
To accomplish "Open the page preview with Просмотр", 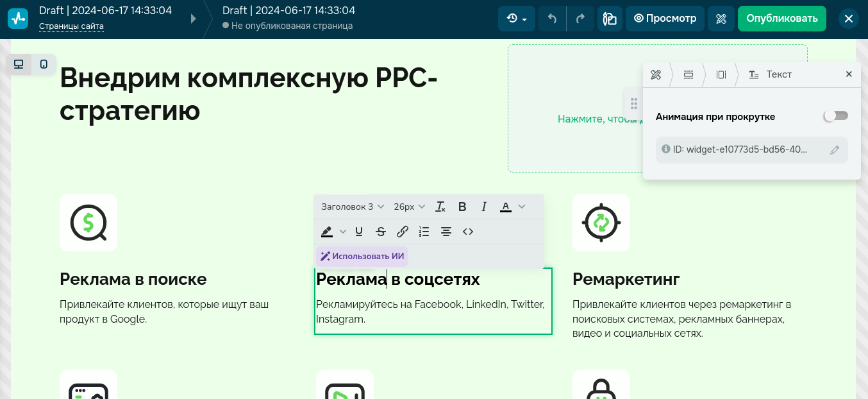I will [x=665, y=19].
